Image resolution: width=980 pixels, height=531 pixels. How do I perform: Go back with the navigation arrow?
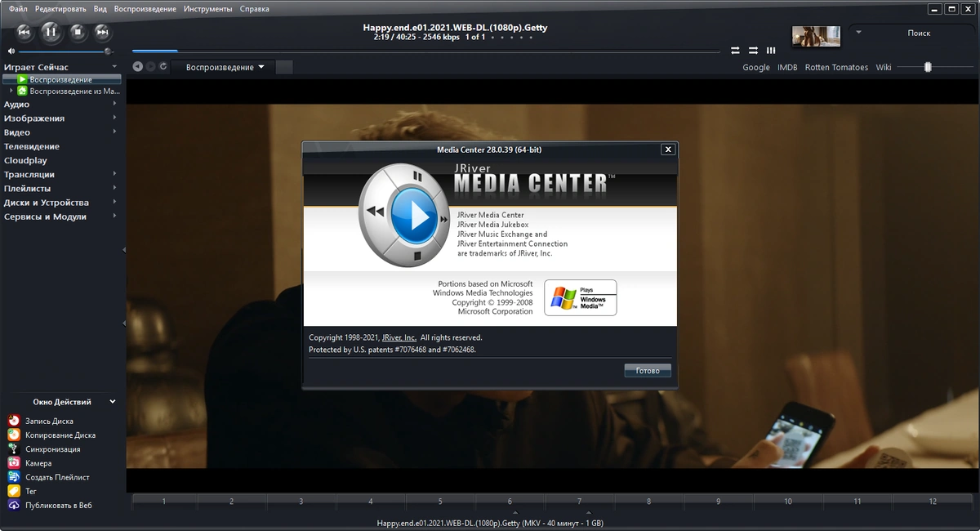137,67
